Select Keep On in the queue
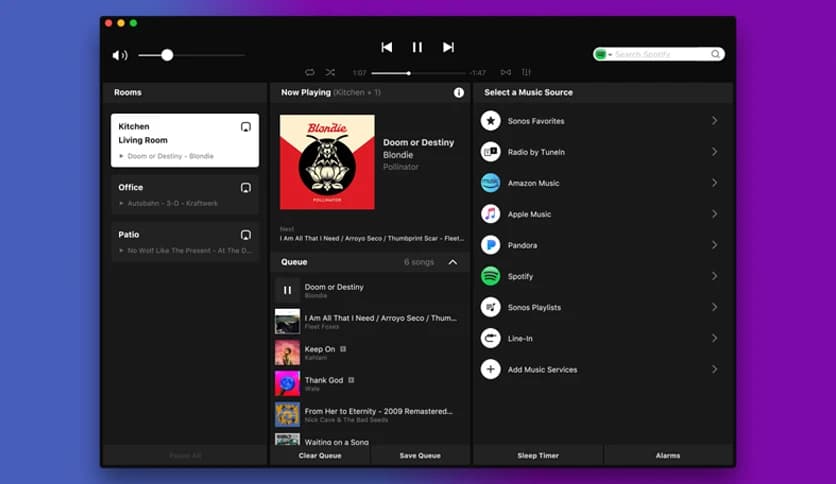The width and height of the screenshot is (836, 484). click(370, 352)
